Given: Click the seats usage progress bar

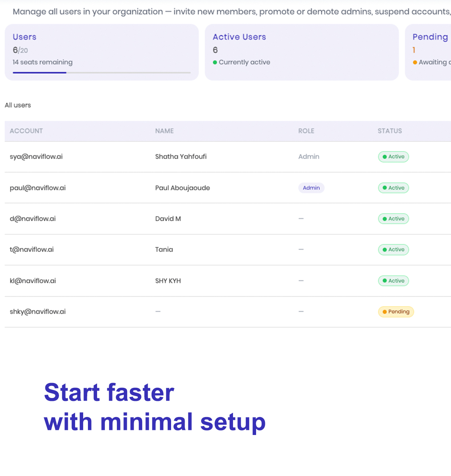Looking at the screenshot, I should coord(101,72).
